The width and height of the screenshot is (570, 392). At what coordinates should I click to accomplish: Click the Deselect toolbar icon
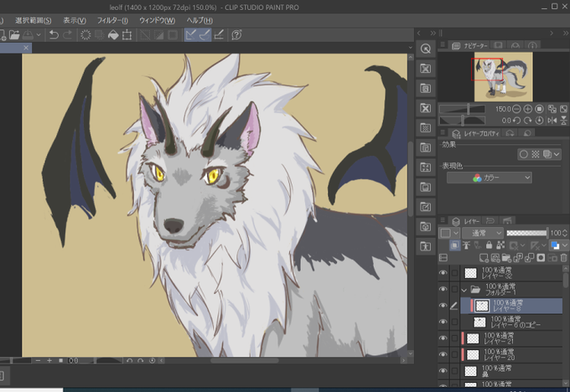click(x=145, y=35)
